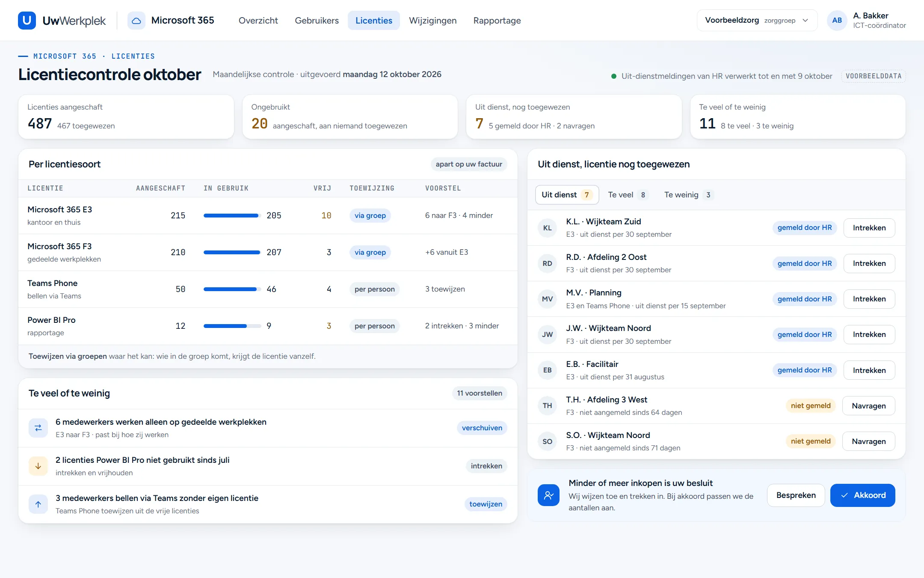Viewport: 924px width, 578px height.
Task: Open the Rapportage section
Action: click(x=497, y=21)
